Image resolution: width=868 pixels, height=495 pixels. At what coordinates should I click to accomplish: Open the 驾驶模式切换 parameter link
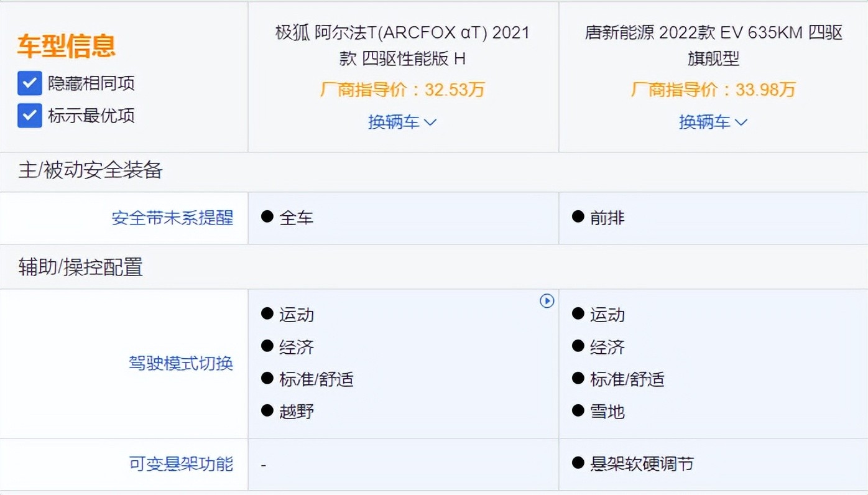180,363
